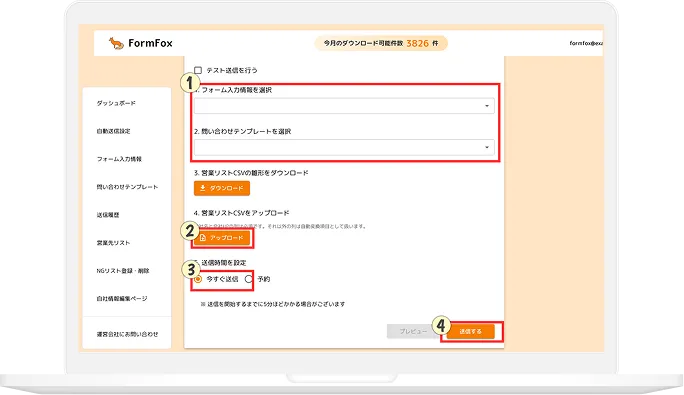The image size is (684, 395).
Task: Open ダッシュボード in the sidebar
Action: coord(116,103)
